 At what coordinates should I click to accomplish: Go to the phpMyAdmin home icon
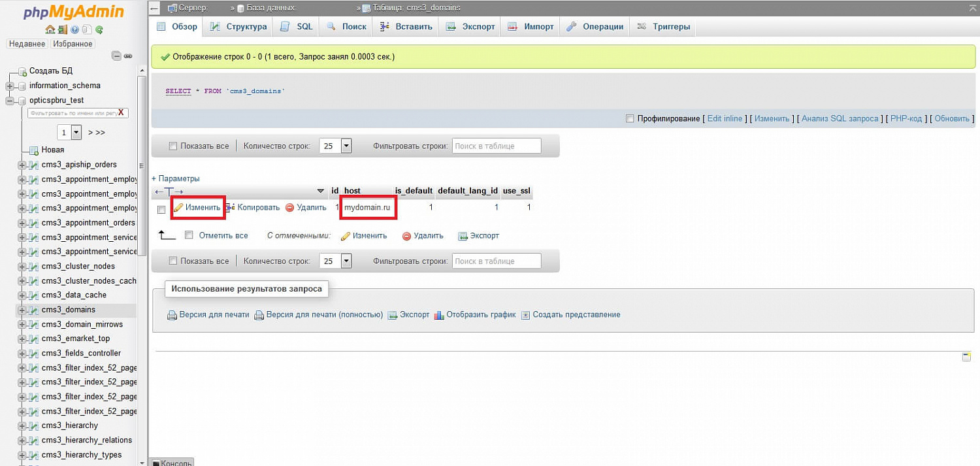pyautogui.click(x=50, y=29)
